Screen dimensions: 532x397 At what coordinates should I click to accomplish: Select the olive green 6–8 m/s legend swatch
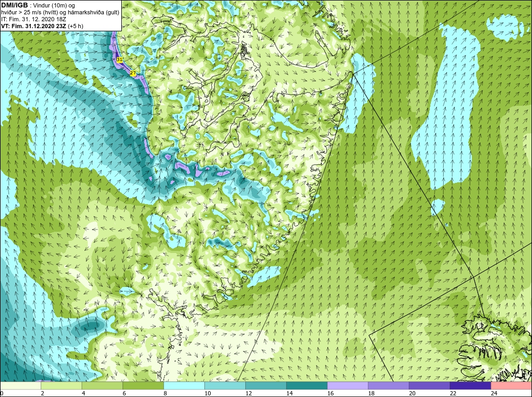[x=143, y=385]
